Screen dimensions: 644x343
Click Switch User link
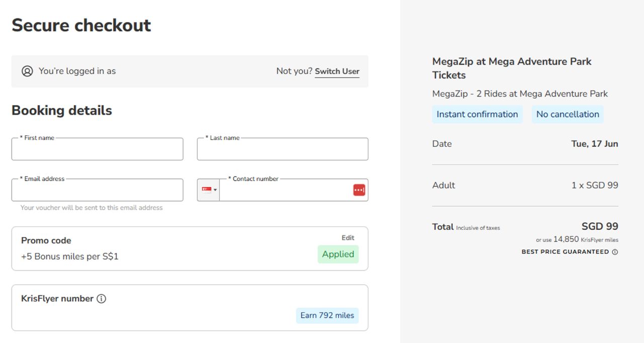click(337, 71)
